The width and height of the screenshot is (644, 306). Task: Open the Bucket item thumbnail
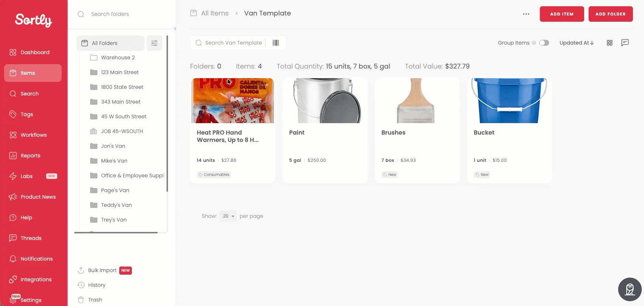[x=509, y=101]
